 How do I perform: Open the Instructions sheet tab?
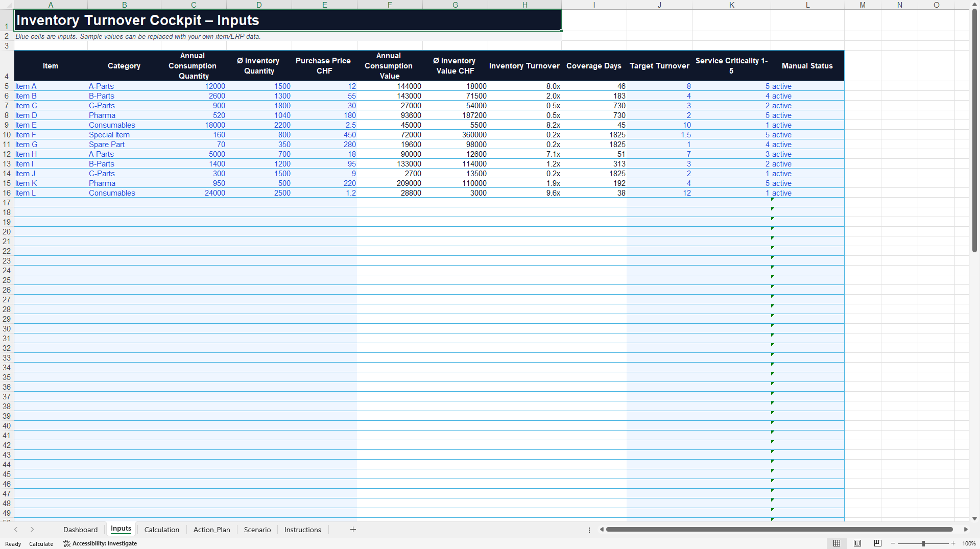coord(303,530)
